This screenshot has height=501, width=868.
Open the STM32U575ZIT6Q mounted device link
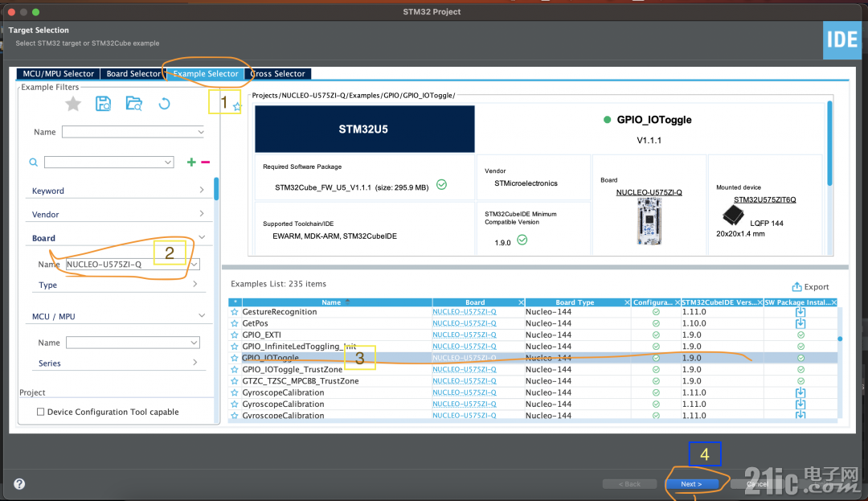click(764, 200)
